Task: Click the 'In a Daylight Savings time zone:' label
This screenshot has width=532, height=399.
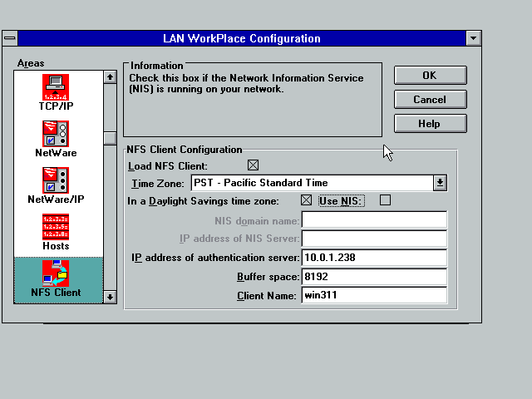Action: pyautogui.click(x=203, y=201)
